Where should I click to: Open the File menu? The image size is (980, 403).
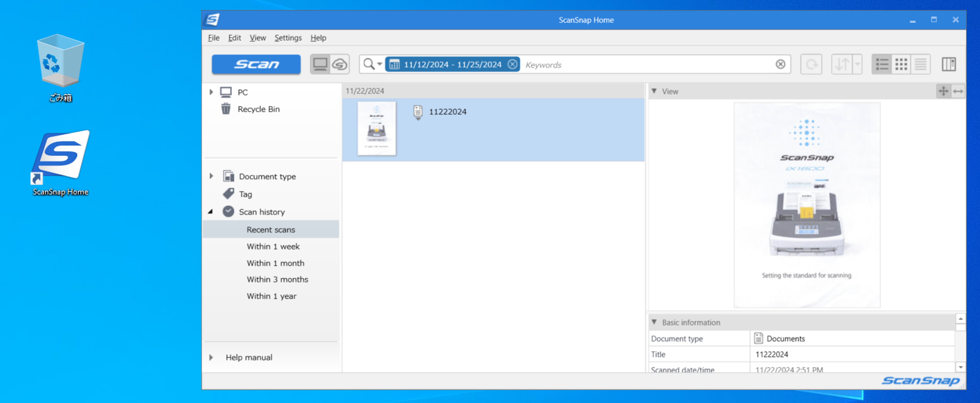213,38
